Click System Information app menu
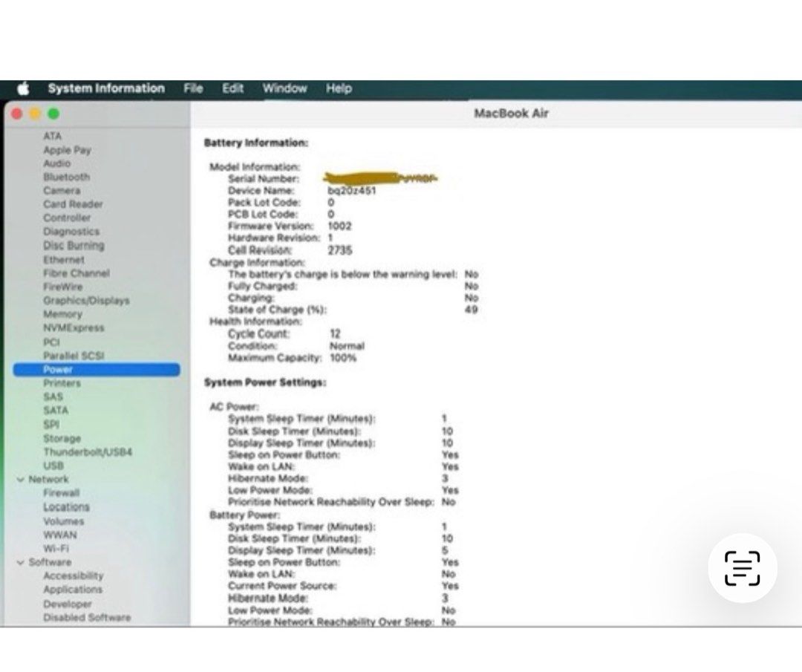 click(x=106, y=88)
